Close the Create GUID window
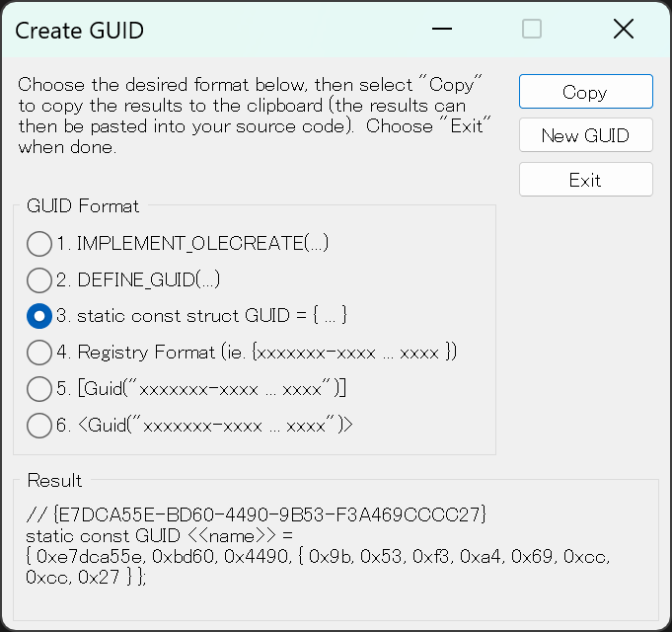Viewport: 672px width, 632px height. 624,30
